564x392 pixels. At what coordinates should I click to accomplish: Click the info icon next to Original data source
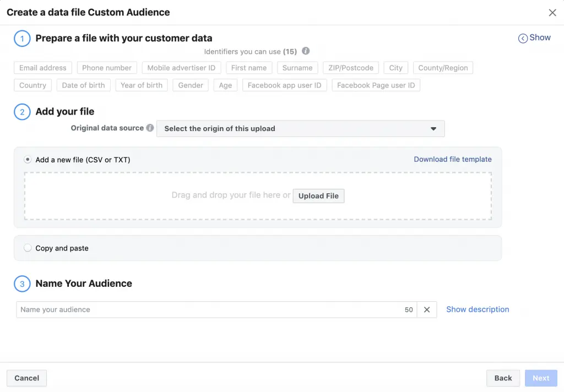click(x=149, y=128)
